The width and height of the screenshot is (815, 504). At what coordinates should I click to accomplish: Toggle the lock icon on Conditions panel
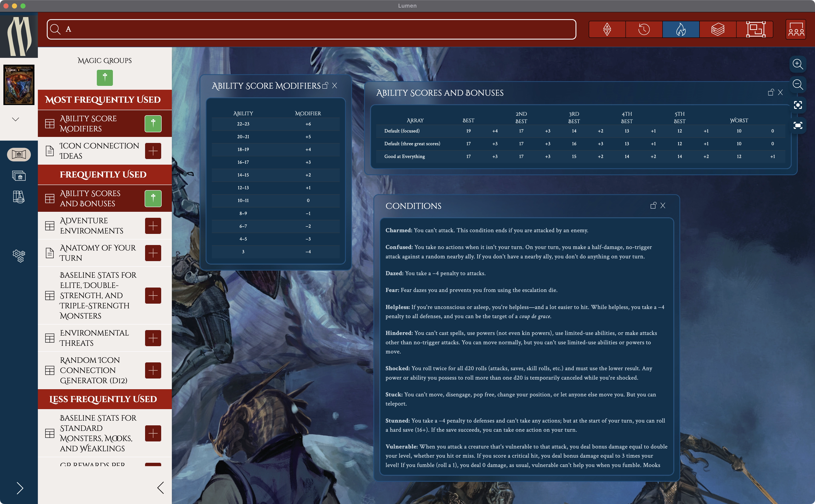click(653, 206)
